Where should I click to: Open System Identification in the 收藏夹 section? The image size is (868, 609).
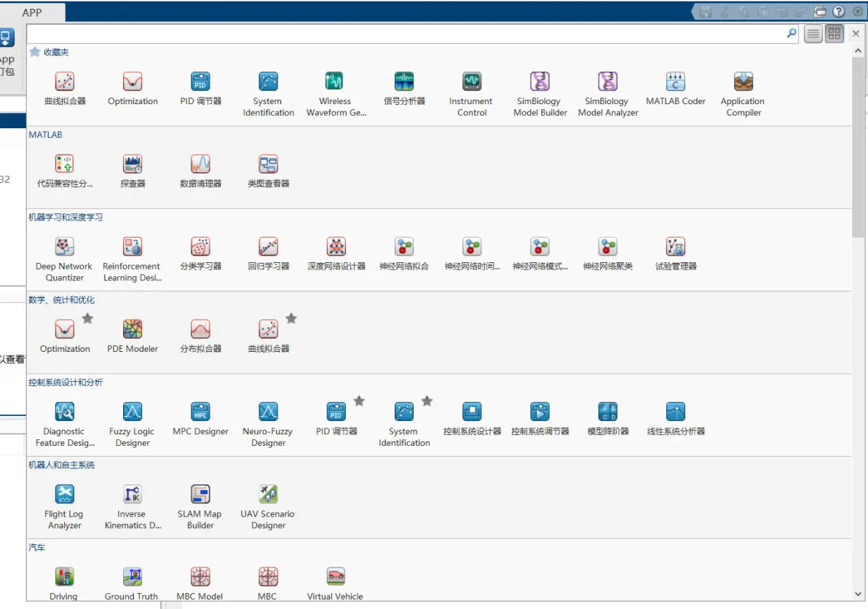269,94
